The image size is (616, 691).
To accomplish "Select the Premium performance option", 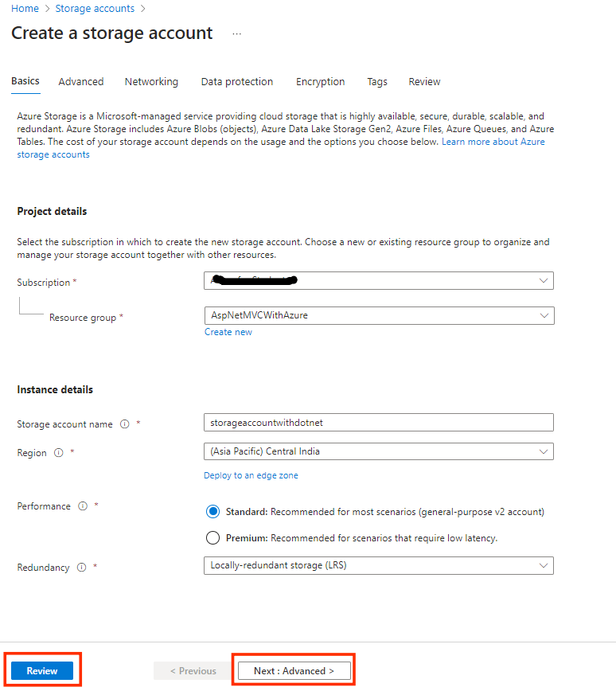I will 212,537.
